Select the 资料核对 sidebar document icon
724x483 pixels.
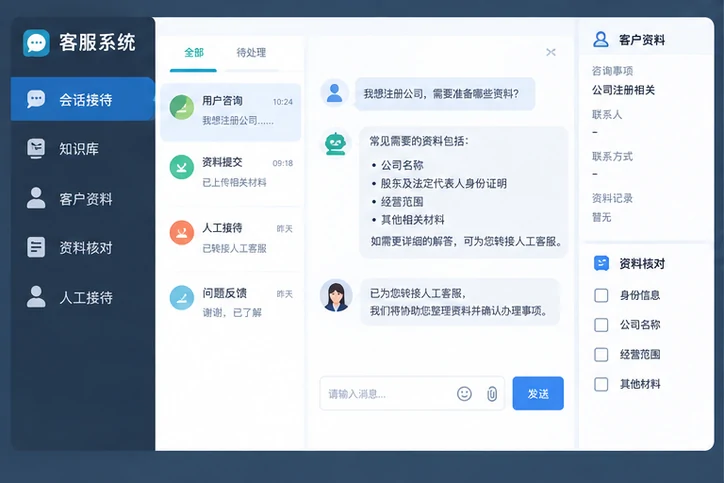tap(36, 247)
